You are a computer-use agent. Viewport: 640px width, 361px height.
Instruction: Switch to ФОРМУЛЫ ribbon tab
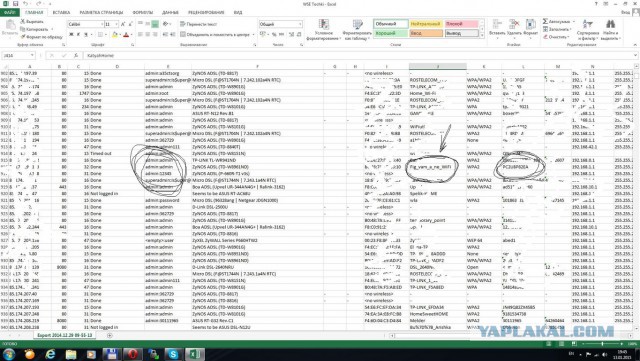(143, 13)
